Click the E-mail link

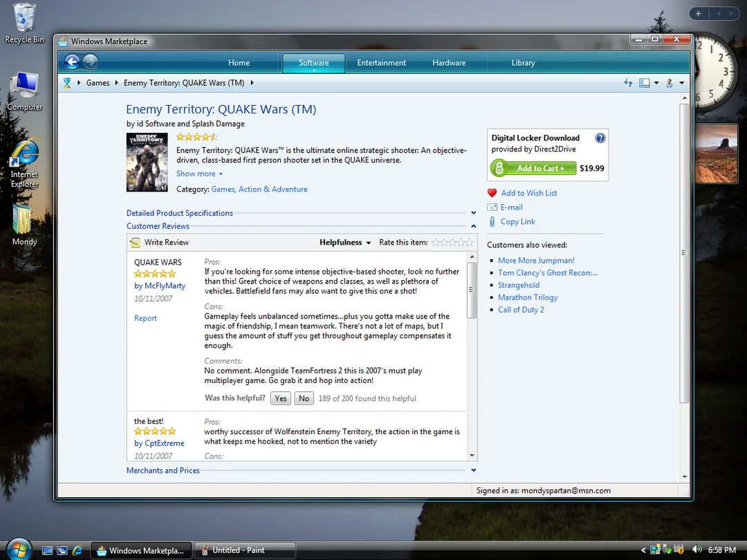pyautogui.click(x=511, y=207)
